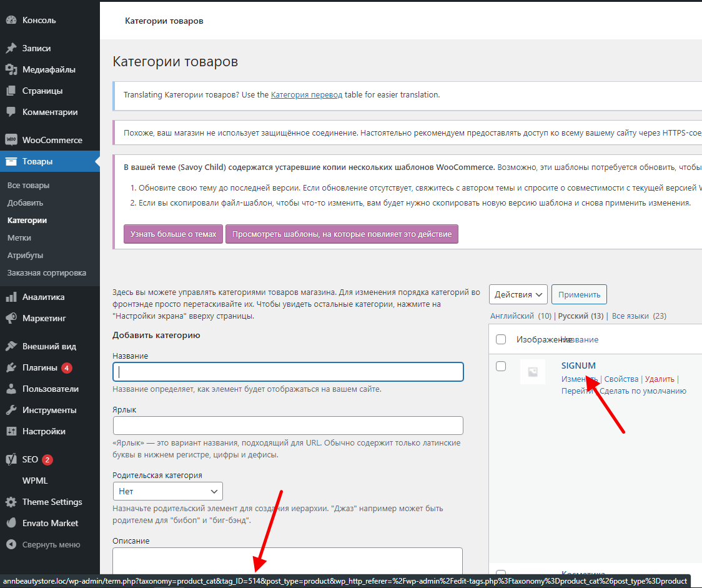Click the Свернуть меню collapse arrow icon
Screen dimensions: 702x588
point(11,544)
